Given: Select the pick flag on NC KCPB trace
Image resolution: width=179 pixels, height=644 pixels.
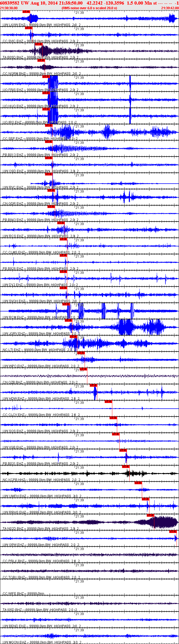Looking at the screenshot, I should click(x=126, y=467).
